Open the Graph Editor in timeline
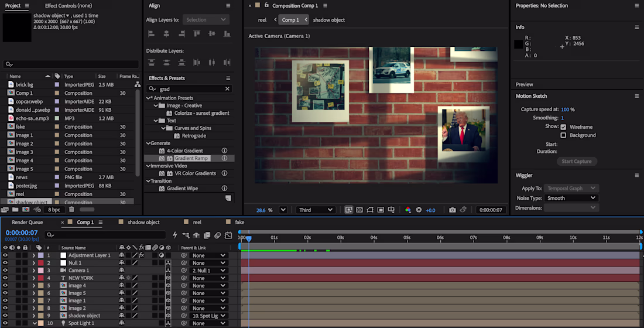Screen dimensions: 644x328 pos(228,235)
